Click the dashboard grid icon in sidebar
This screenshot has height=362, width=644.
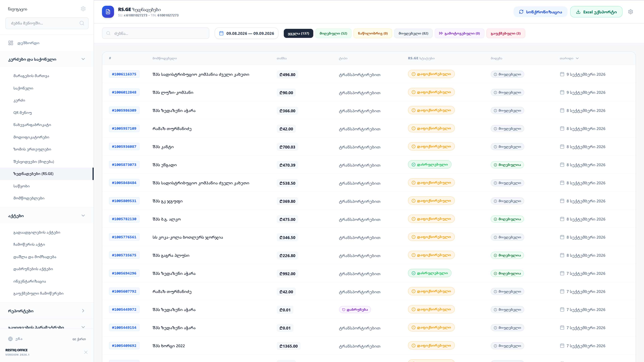11,43
